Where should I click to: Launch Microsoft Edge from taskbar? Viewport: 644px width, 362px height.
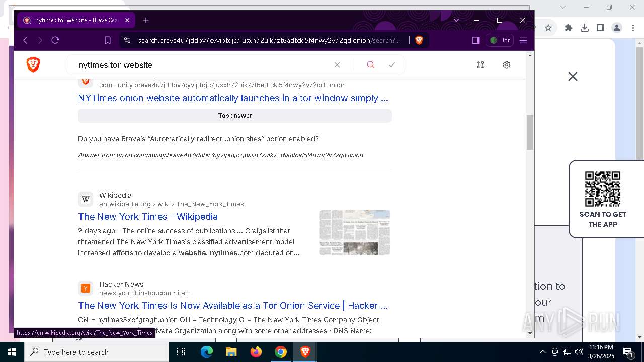tap(207, 352)
